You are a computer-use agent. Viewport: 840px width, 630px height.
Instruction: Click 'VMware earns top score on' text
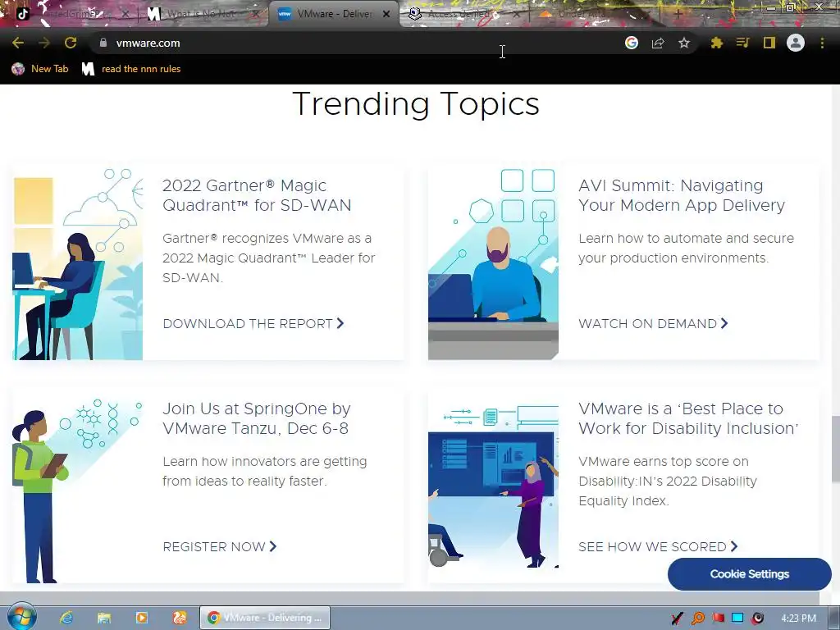(x=664, y=462)
